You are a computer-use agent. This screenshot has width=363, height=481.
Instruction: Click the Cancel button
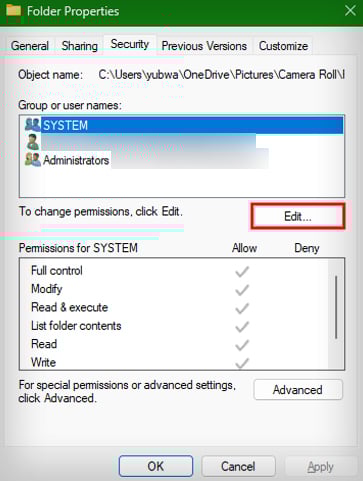coord(238,466)
